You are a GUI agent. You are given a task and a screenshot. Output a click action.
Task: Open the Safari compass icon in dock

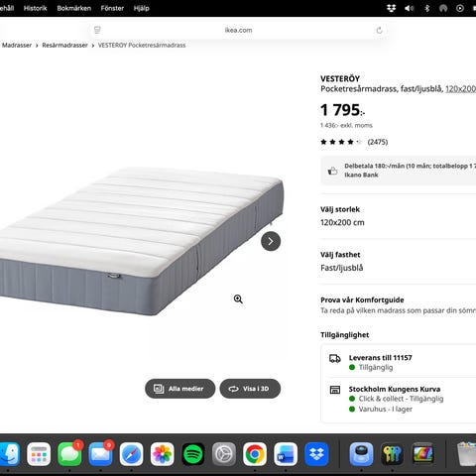[131, 454]
